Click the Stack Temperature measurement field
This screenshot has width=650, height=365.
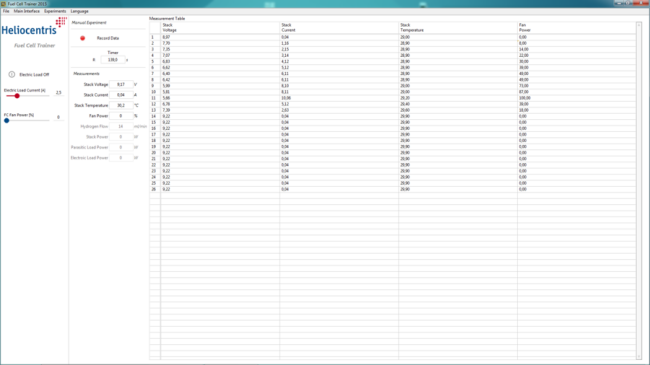(121, 105)
